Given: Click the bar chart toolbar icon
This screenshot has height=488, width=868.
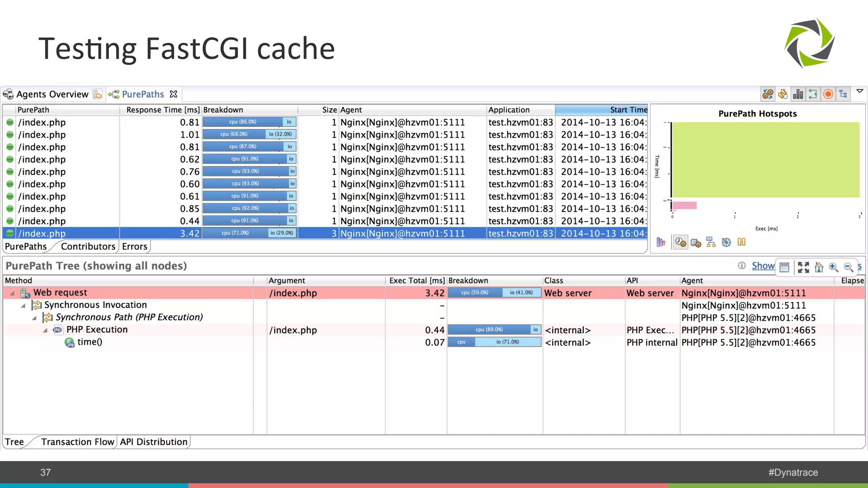Looking at the screenshot, I should coord(798,94).
